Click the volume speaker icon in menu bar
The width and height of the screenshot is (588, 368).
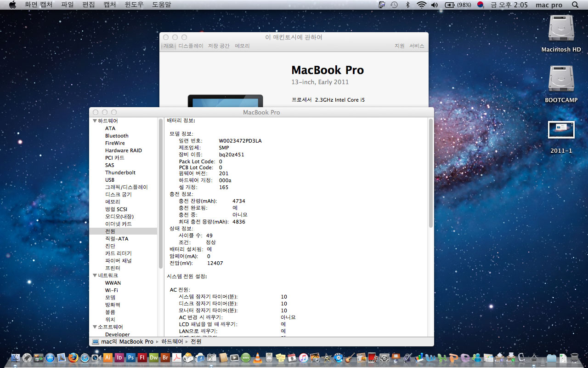[435, 5]
